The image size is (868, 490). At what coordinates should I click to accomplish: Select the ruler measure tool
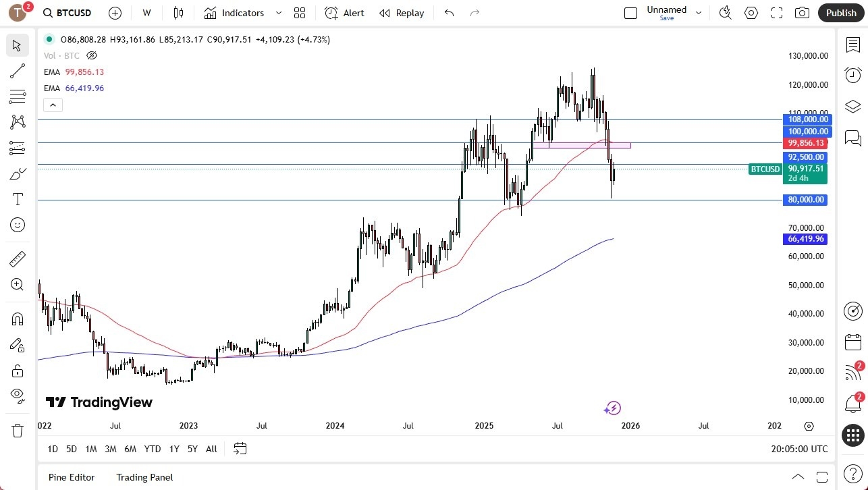point(18,259)
